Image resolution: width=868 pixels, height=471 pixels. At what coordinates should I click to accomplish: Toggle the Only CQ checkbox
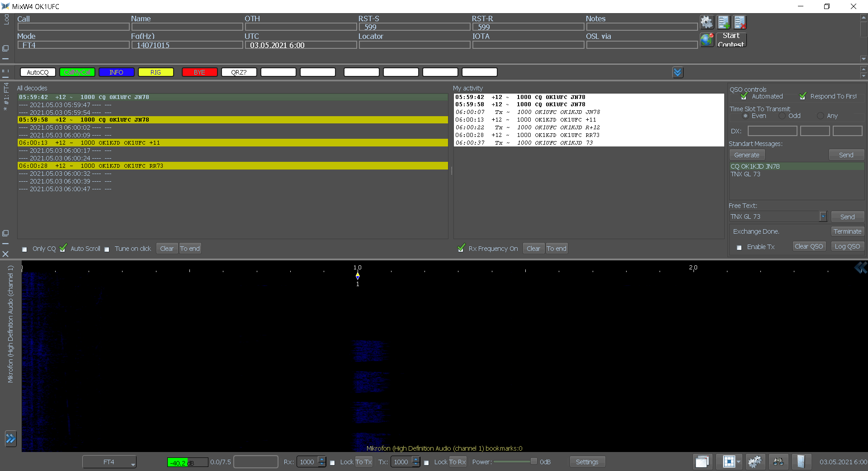click(x=24, y=249)
